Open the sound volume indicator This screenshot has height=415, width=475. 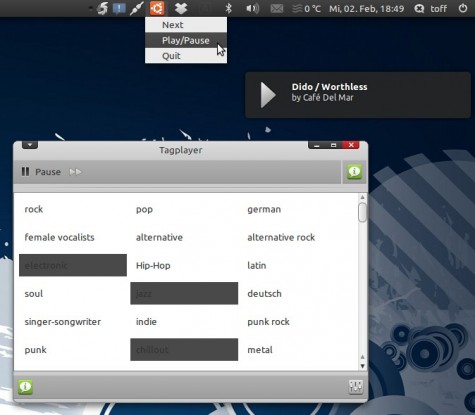252,8
